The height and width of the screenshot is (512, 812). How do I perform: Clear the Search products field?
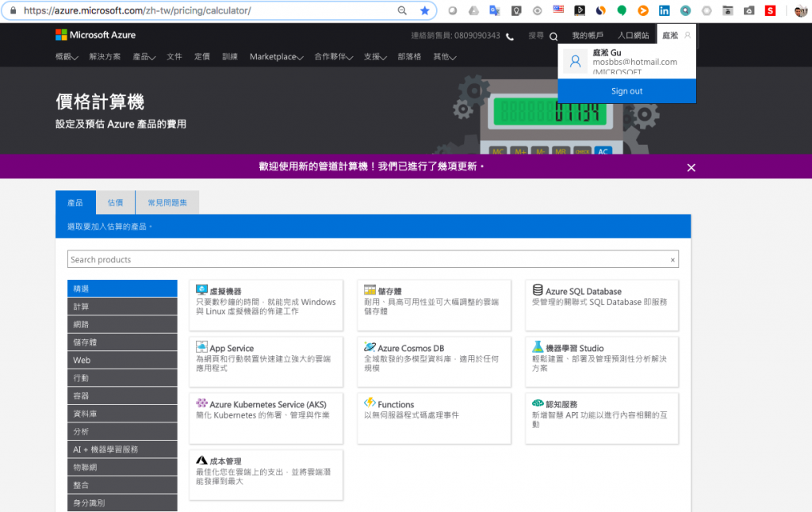tap(672, 260)
